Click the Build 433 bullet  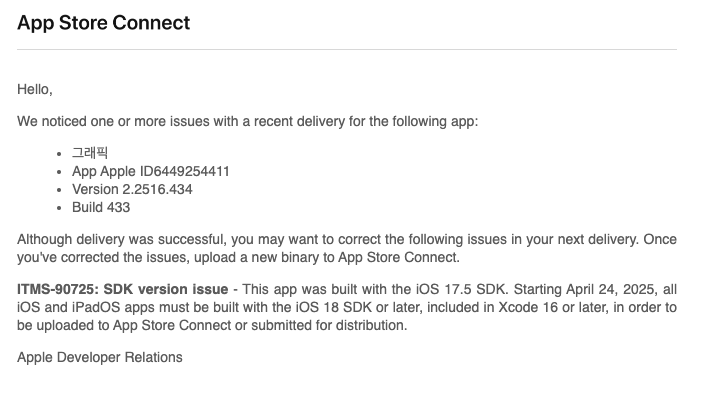[101, 207]
